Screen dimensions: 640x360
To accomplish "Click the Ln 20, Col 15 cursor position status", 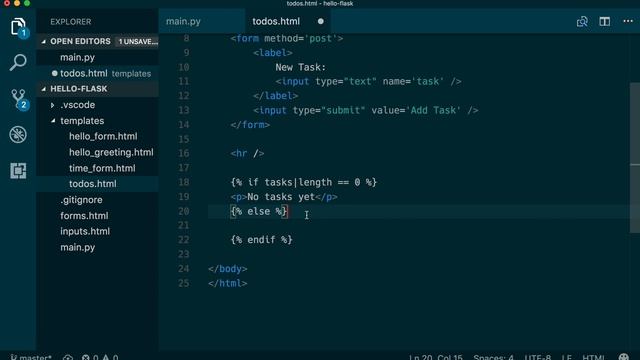I will 436,358.
